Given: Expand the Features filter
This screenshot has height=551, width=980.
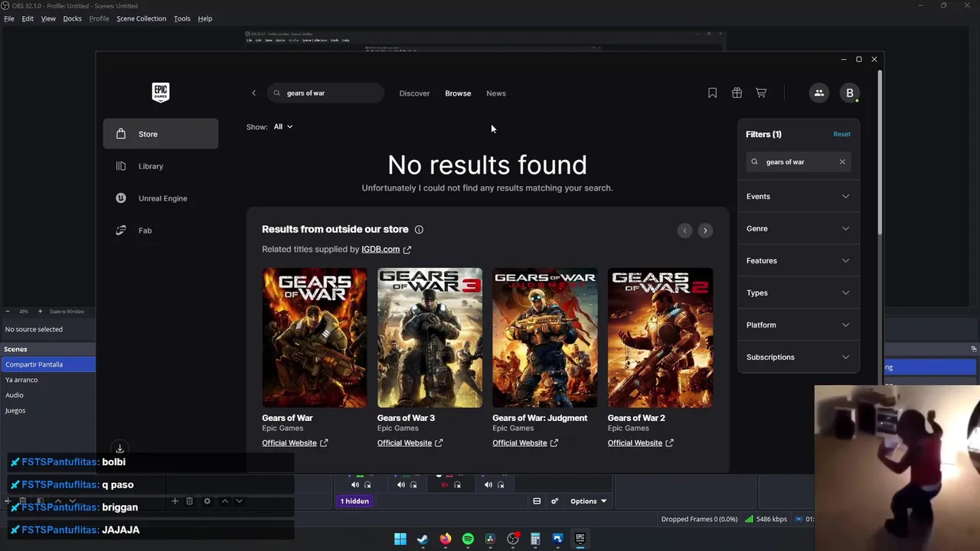Looking at the screenshot, I should click(x=798, y=261).
